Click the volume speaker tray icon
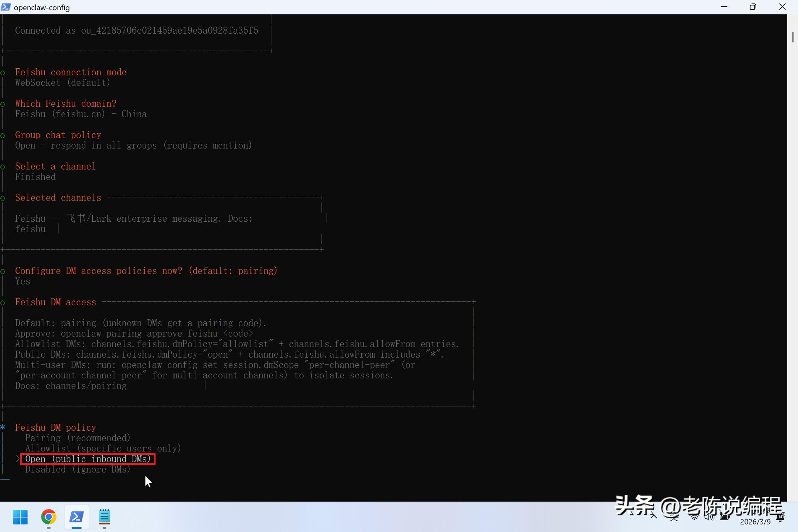The height and width of the screenshot is (532, 798). [709, 517]
